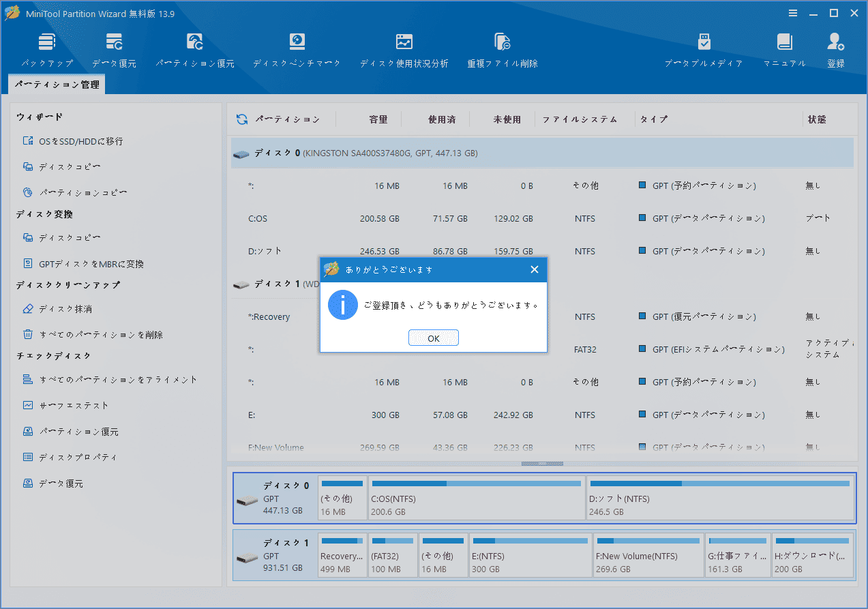Select H:ダウンロード 200 GB block
This screenshot has height=609, width=868.
(813, 555)
